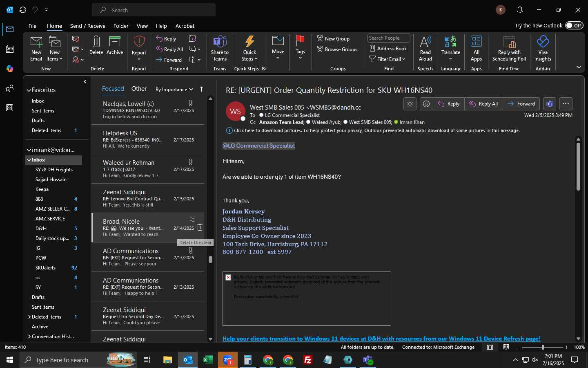Open Excel from Windows taskbar
Screen dimensions: 588x368
[207, 360]
